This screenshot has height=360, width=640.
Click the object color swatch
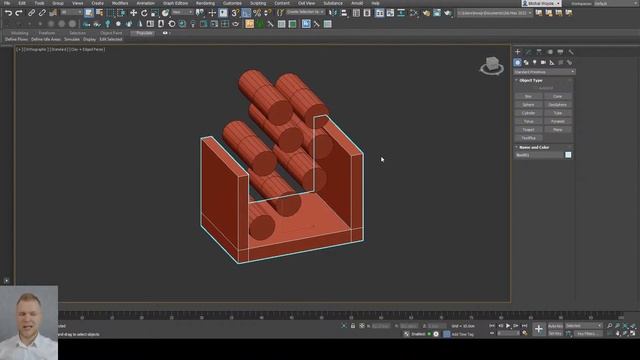click(x=568, y=155)
